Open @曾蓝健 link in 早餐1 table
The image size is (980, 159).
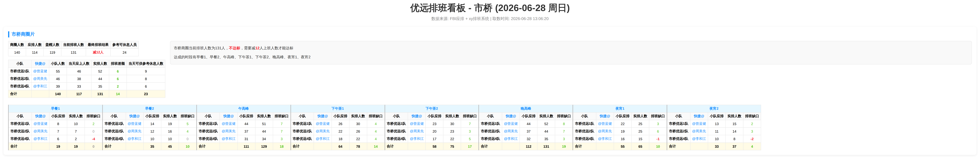point(40,124)
